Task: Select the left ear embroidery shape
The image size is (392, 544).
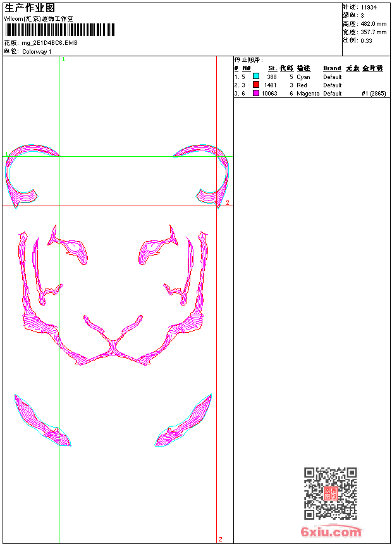Action: click(x=32, y=176)
